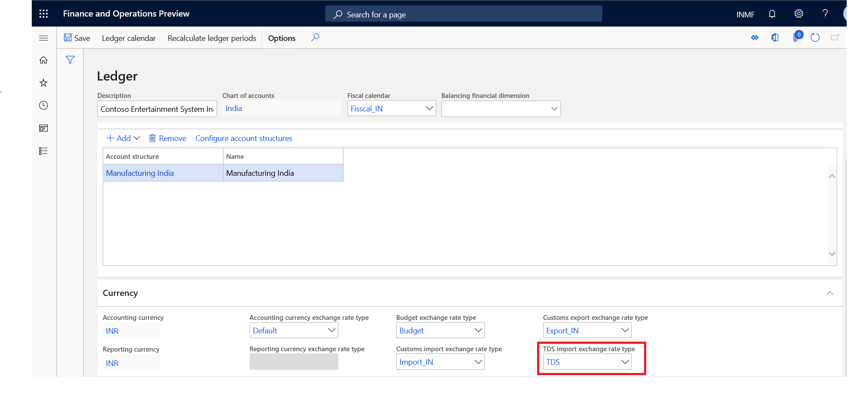868x403 pixels.
Task: Open Recent clock icon in sidebar
Action: [x=43, y=105]
